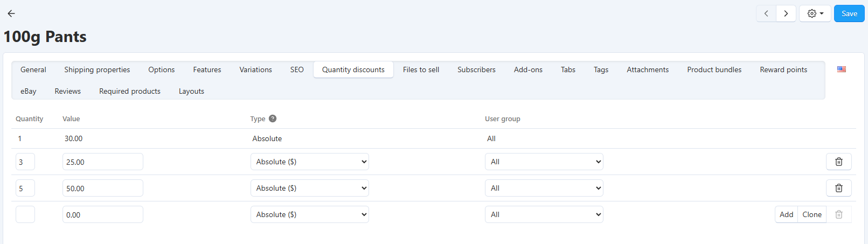
Task: Open the Variations tab
Action: (255, 69)
